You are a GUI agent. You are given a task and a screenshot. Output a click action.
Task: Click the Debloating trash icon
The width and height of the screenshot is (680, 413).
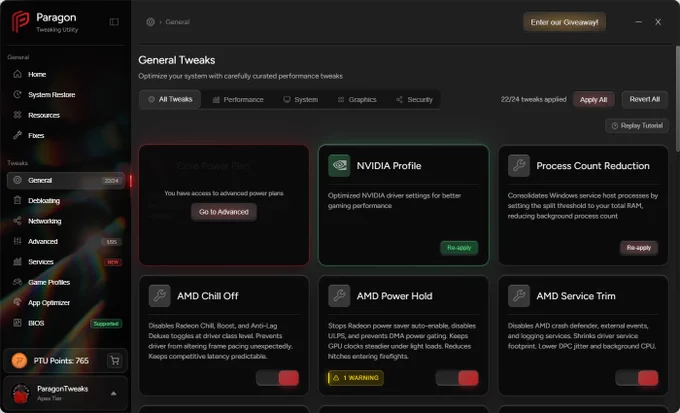[17, 200]
